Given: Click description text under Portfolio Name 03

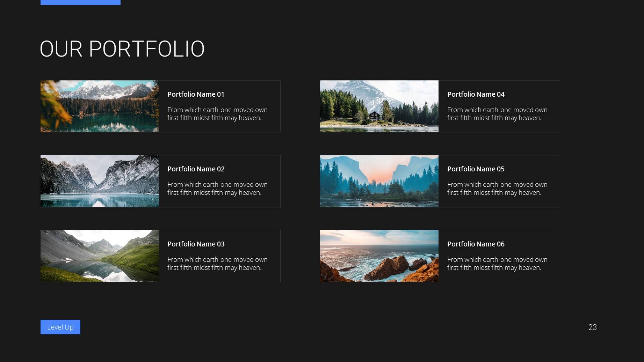Looking at the screenshot, I should [217, 264].
